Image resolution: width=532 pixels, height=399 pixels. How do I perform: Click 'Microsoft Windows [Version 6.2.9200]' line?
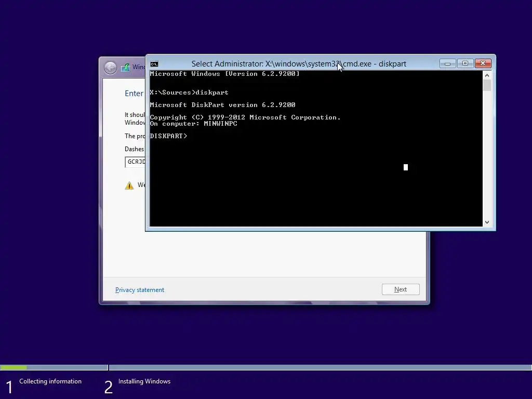[224, 74]
